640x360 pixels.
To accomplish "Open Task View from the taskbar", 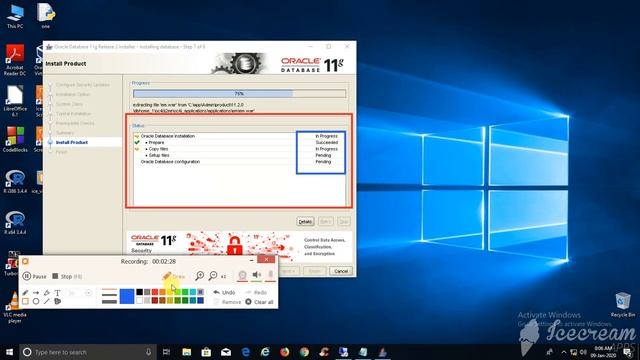I will [x=166, y=352].
